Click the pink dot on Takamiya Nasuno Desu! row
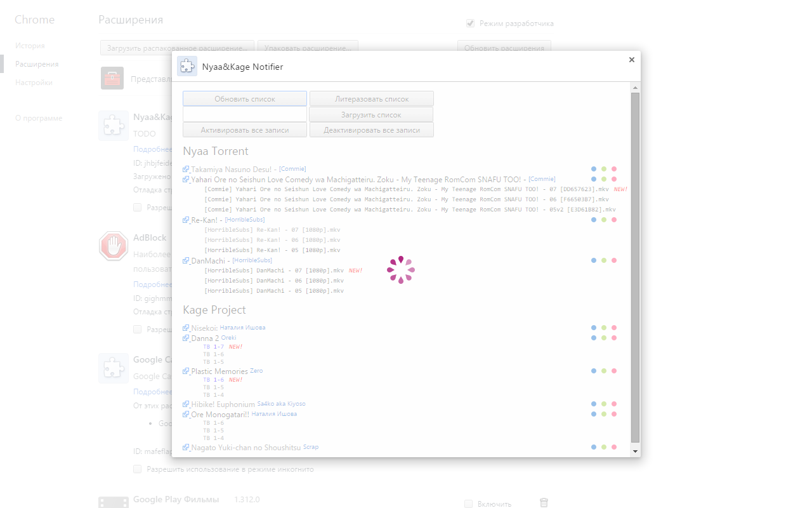Image resolution: width=812 pixels, height=508 pixels. (614, 169)
